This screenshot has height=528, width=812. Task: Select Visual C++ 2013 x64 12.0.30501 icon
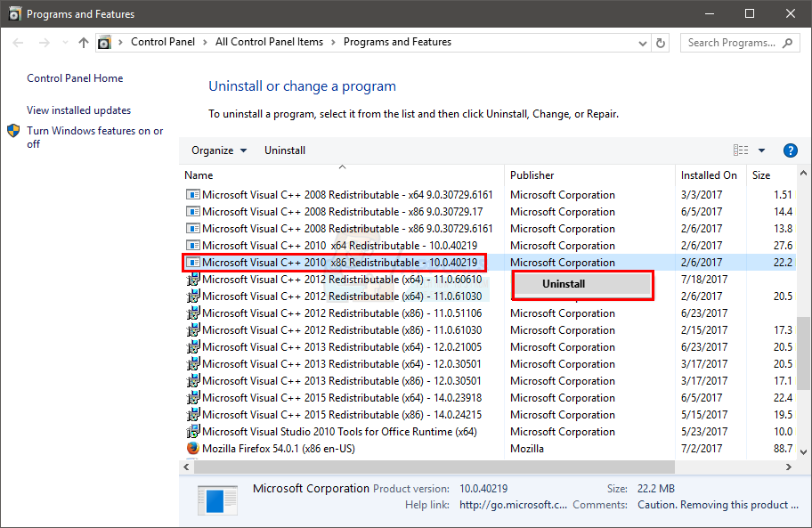pos(193,364)
